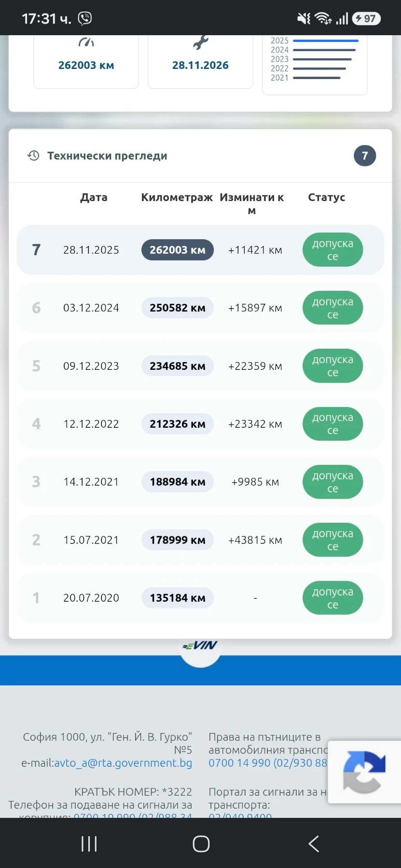Tap the Android home button

[x=201, y=844]
